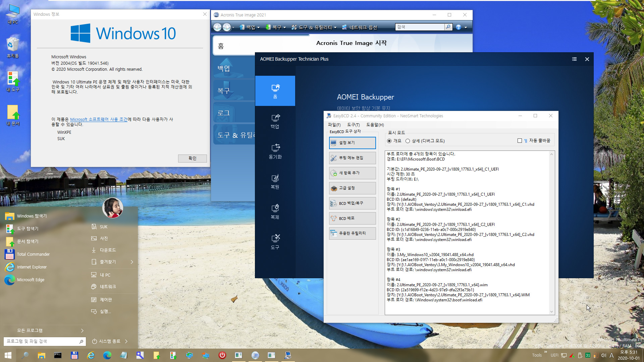Click Acronis help question mark icon
644x362 pixels.
[x=459, y=27]
